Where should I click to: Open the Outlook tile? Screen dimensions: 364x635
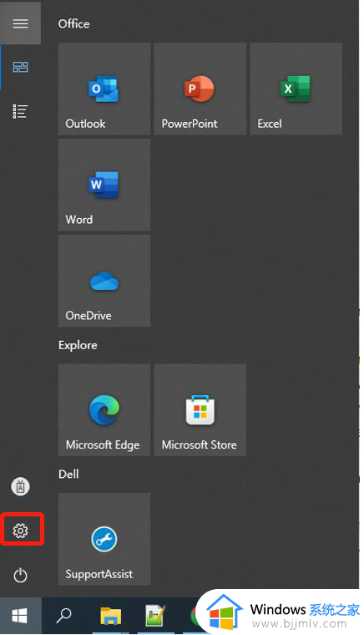(104, 89)
